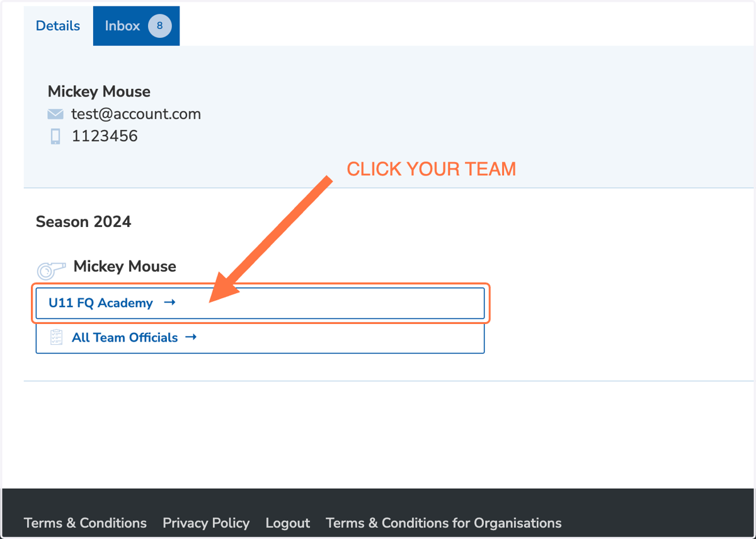The width and height of the screenshot is (756, 539).
Task: Click the arrow after All Team Officials
Action: tap(191, 337)
